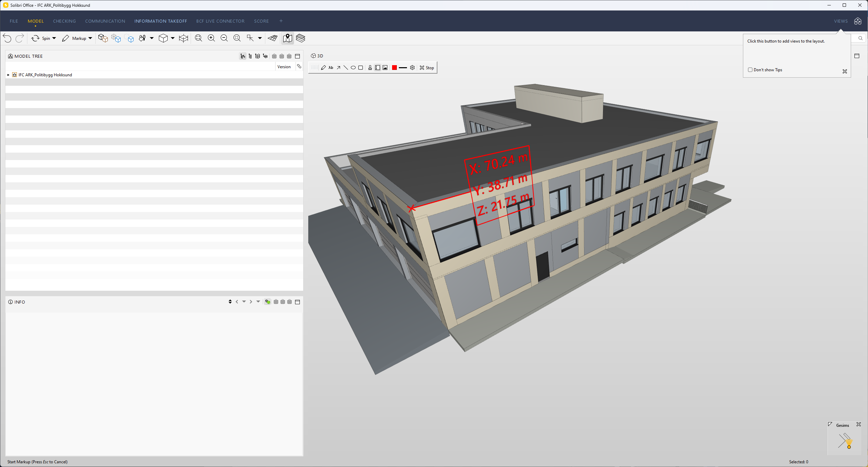Toggle the coordinate markup tool button

378,68
